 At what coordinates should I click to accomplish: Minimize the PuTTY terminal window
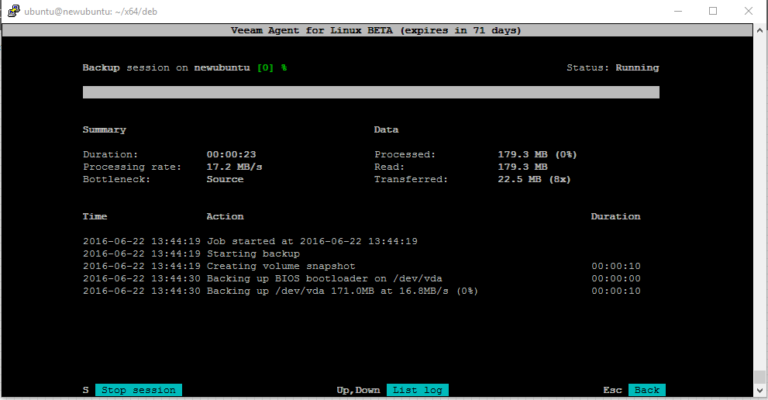[678, 11]
